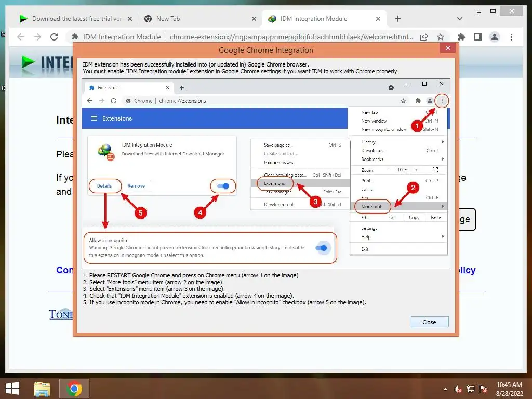Open the Chrome profile avatar
The height and width of the screenshot is (399, 532).
point(495,37)
